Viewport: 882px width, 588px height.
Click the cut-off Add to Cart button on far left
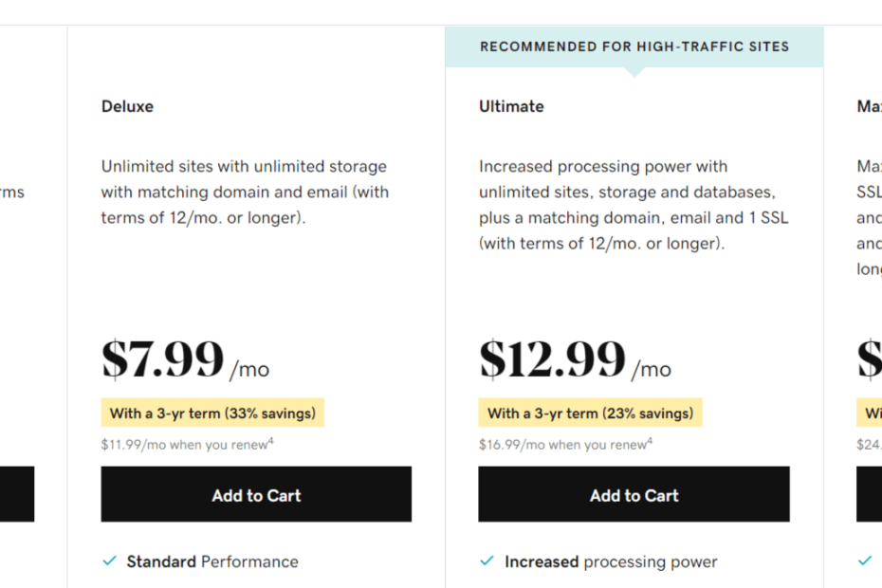click(x=16, y=494)
